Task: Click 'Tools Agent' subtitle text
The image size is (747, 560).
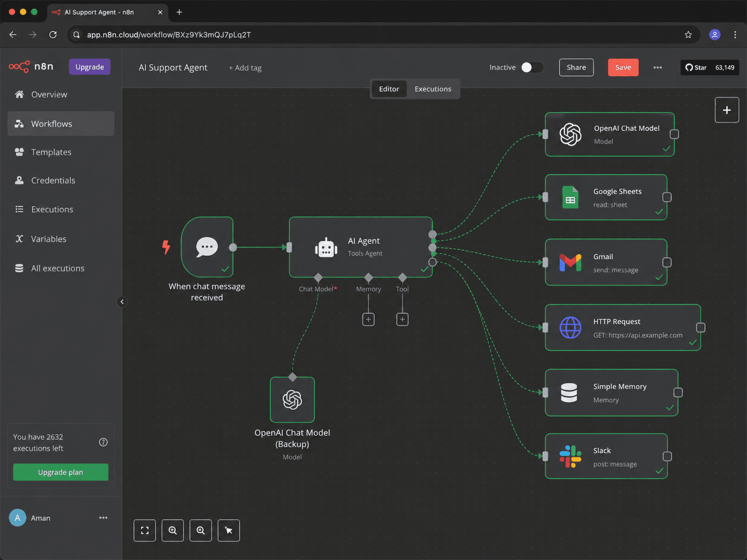Action: coord(365,254)
